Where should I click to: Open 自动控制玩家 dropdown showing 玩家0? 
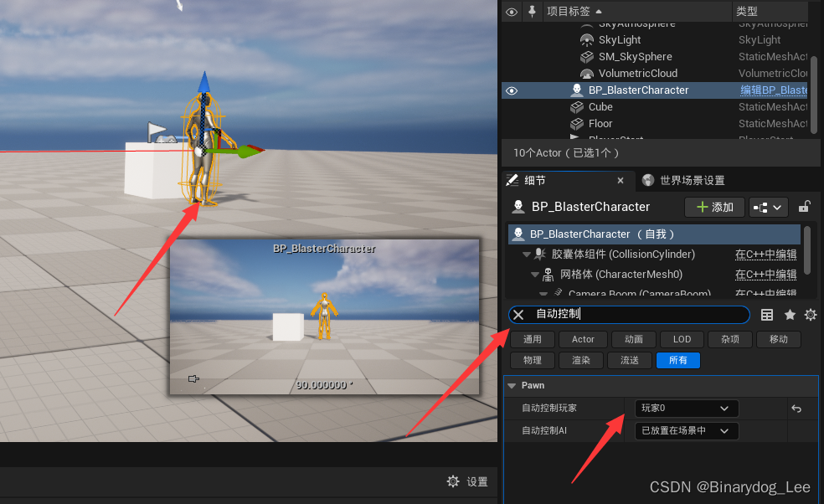[687, 409]
